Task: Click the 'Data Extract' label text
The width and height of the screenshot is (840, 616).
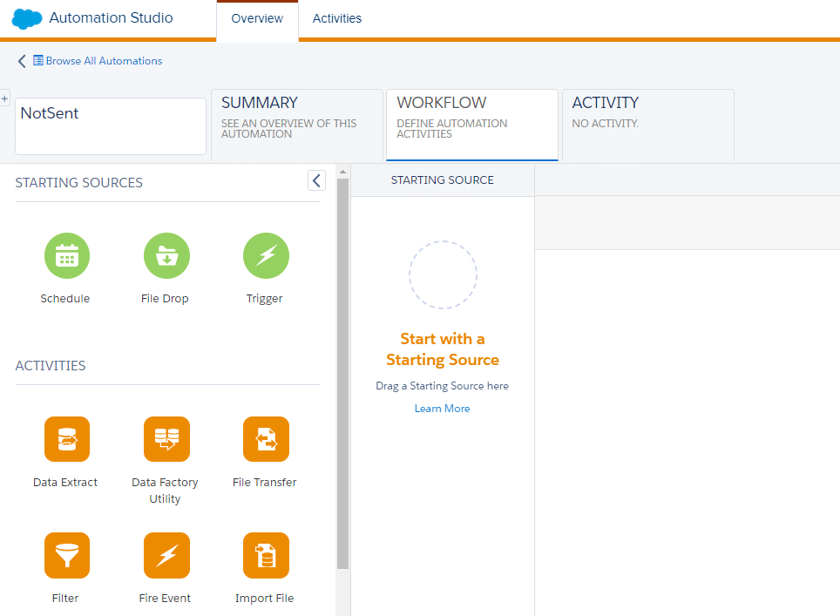Action: click(65, 482)
